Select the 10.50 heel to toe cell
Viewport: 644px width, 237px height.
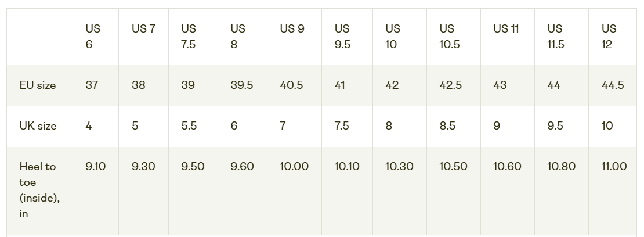pyautogui.click(x=453, y=167)
